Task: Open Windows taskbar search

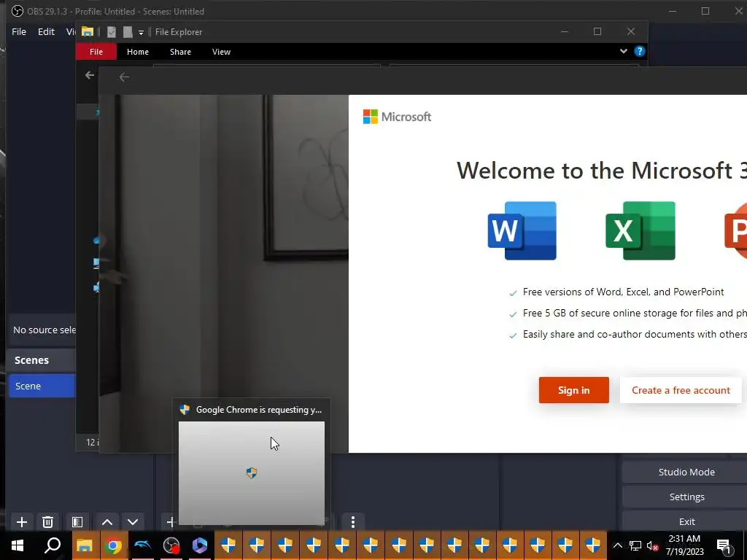Action: click(52, 545)
